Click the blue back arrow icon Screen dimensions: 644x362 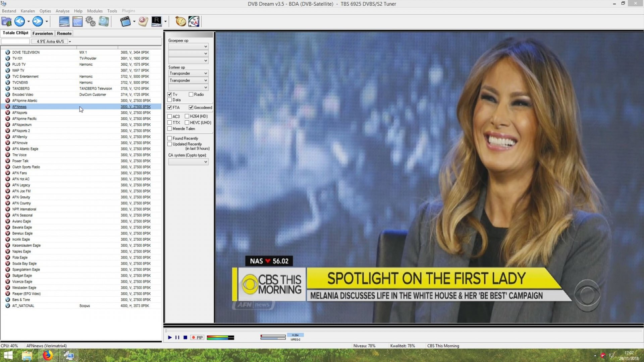pos(19,21)
